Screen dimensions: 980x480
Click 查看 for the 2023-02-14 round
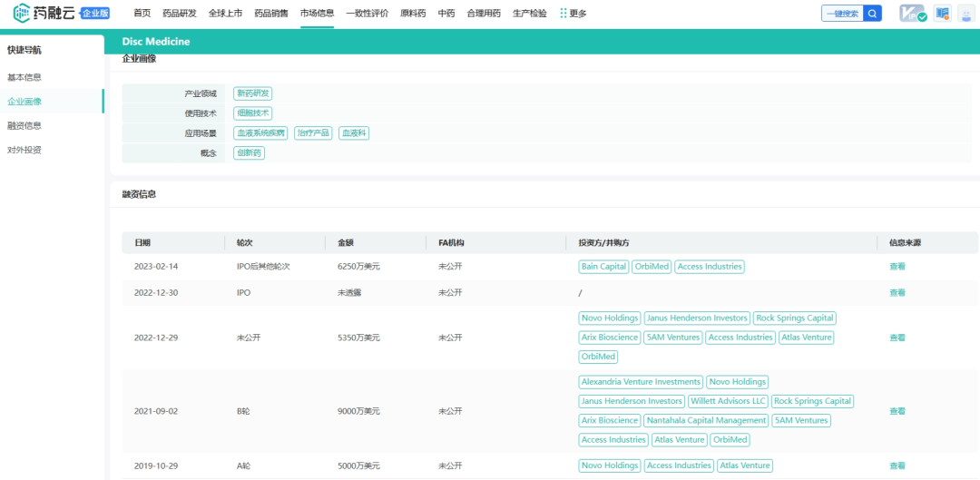(897, 267)
